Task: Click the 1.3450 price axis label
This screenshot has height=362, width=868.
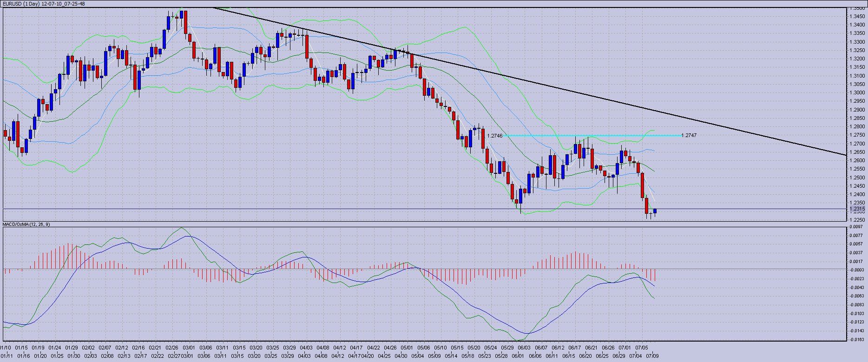Action: [x=857, y=16]
